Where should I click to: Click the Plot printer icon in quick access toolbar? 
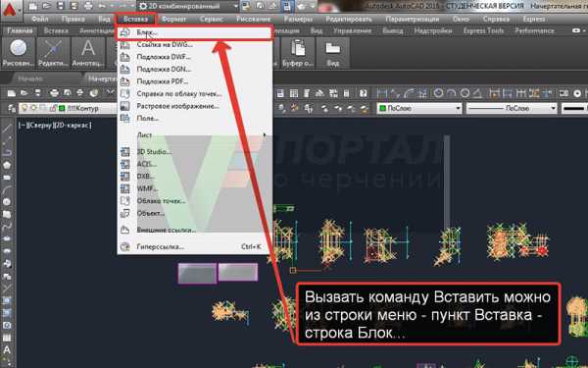click(x=88, y=6)
